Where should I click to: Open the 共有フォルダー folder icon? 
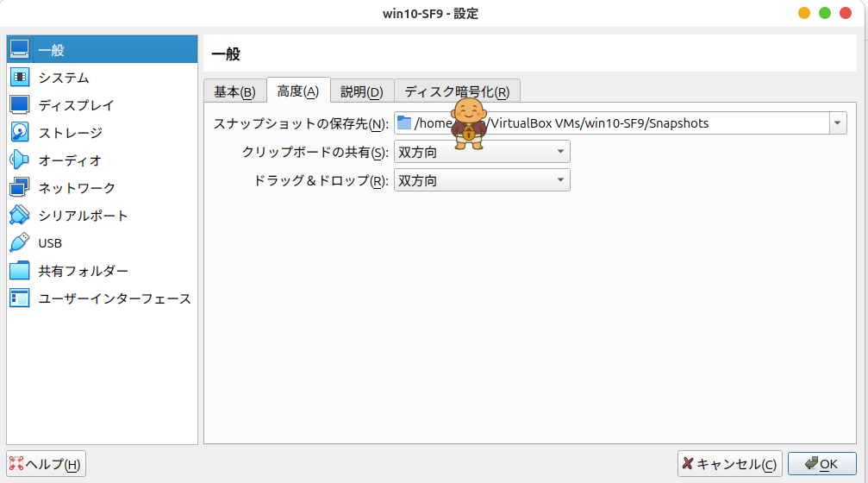(x=20, y=271)
